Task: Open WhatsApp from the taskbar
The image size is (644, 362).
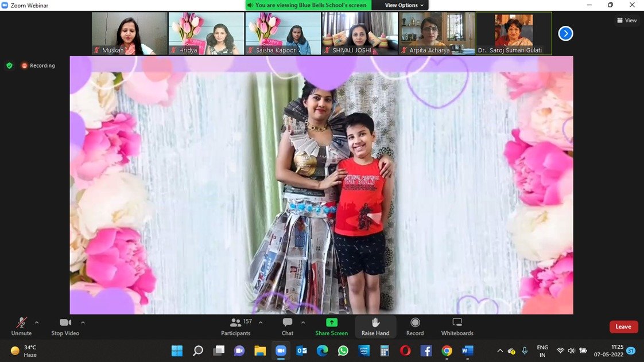Action: 343,351
